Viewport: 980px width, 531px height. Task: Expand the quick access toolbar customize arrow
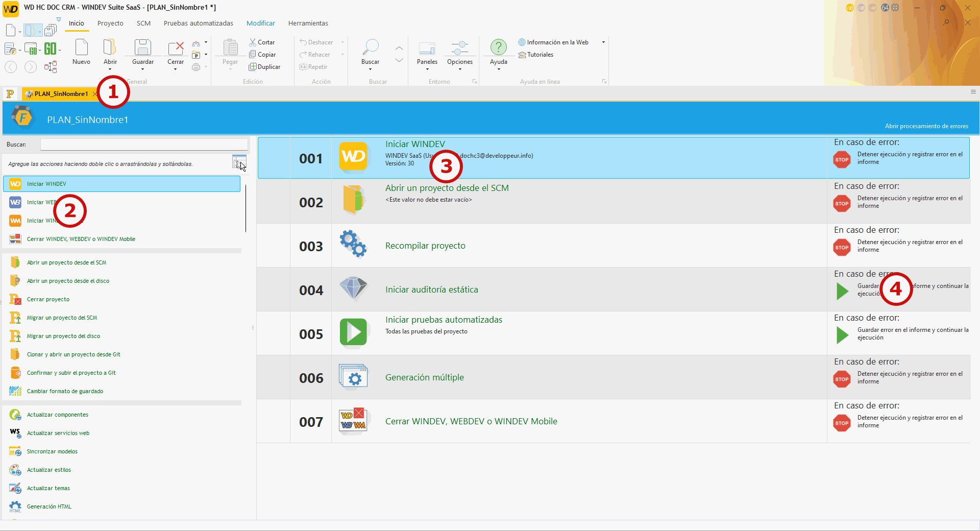59,19
